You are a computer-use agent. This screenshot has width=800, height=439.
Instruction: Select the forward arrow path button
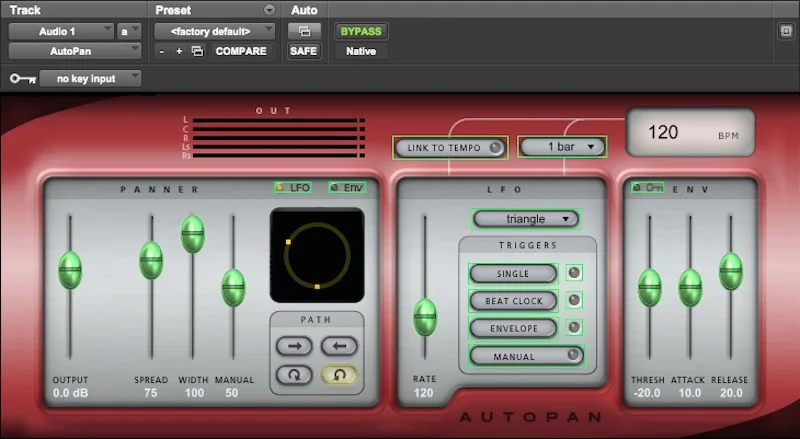(x=294, y=346)
